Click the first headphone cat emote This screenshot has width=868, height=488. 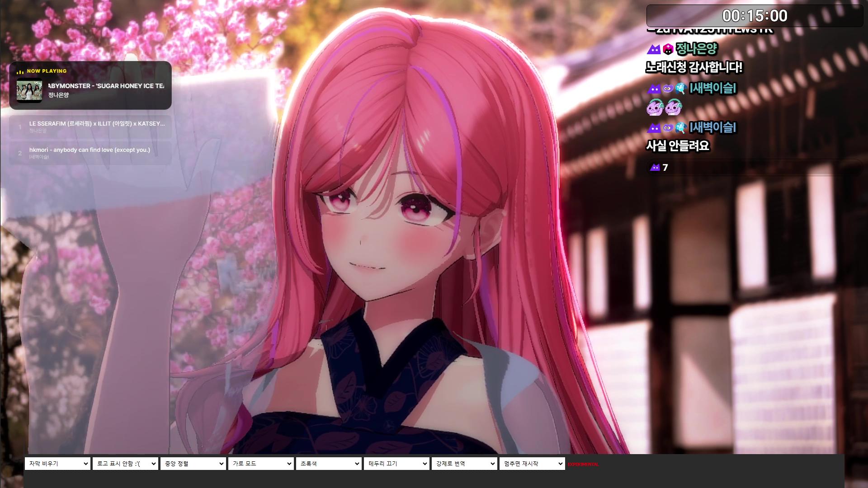(x=656, y=108)
